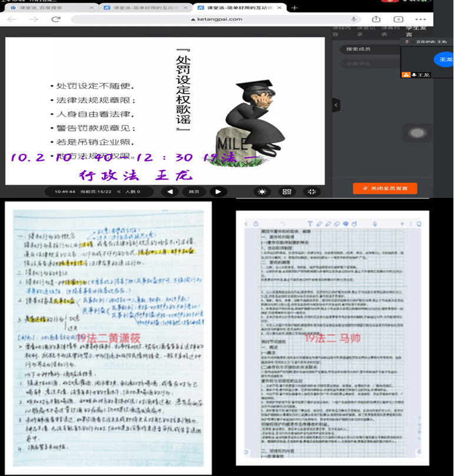Go to the next slide

(x=218, y=191)
